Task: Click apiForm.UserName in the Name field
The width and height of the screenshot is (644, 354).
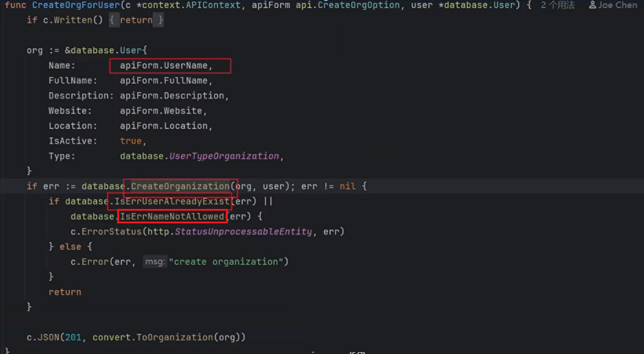Action: (x=163, y=66)
